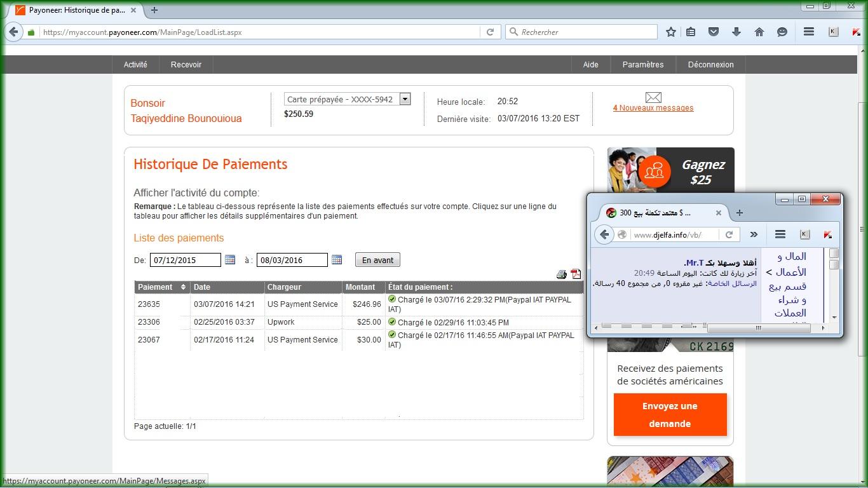868x488 pixels.
Task: Click the main window URL address bar
Action: click(259, 32)
